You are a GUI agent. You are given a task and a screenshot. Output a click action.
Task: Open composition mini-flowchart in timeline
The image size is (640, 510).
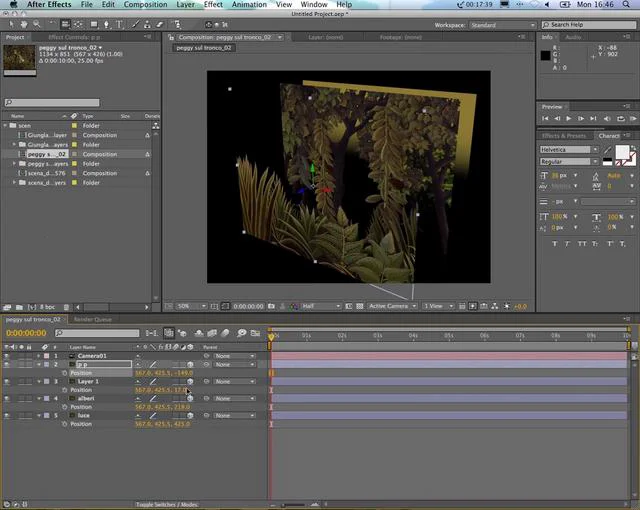click(x=151, y=333)
